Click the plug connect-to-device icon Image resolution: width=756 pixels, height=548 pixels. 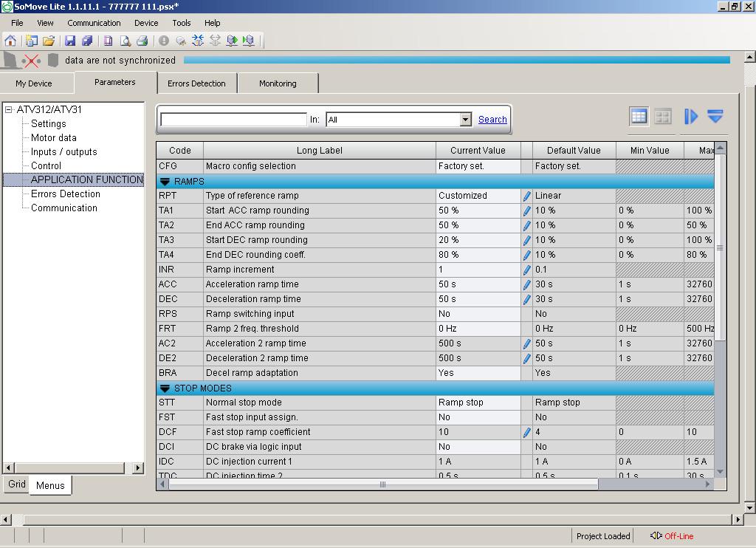click(x=181, y=41)
